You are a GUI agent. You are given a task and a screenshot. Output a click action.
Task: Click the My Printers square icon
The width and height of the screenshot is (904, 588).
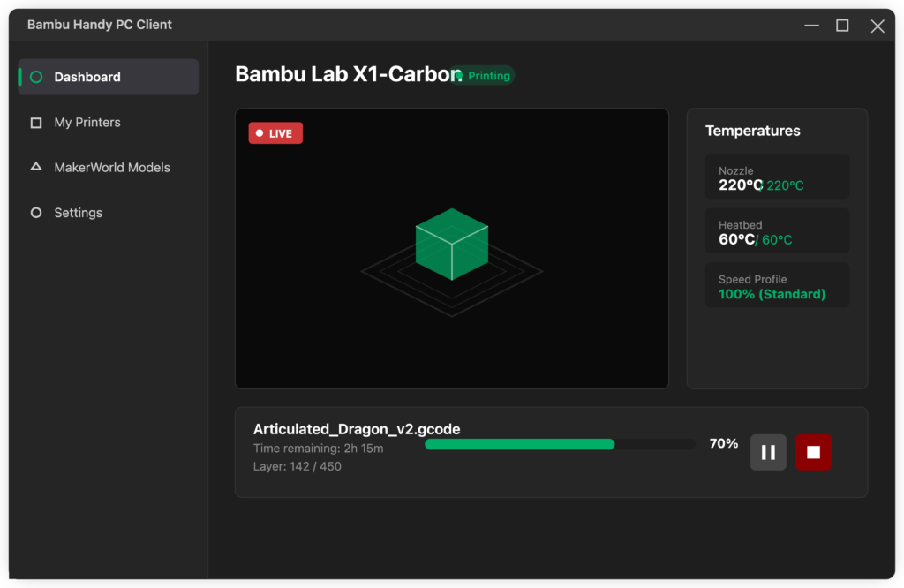coord(36,122)
